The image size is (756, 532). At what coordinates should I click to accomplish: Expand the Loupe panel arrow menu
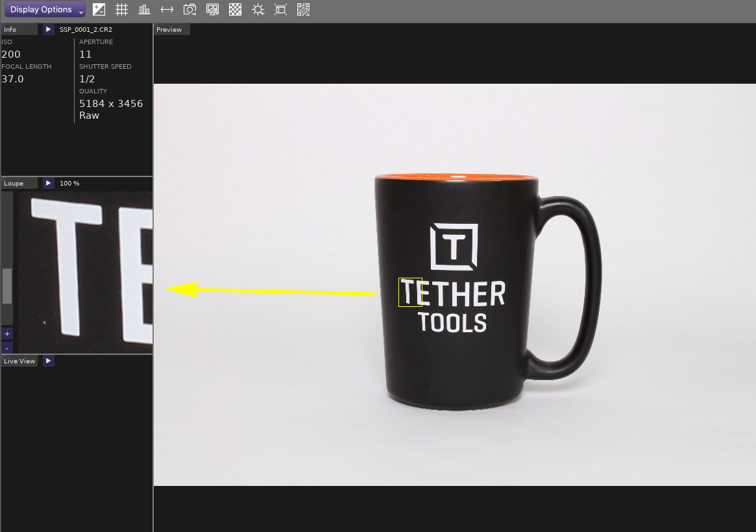pyautogui.click(x=49, y=184)
